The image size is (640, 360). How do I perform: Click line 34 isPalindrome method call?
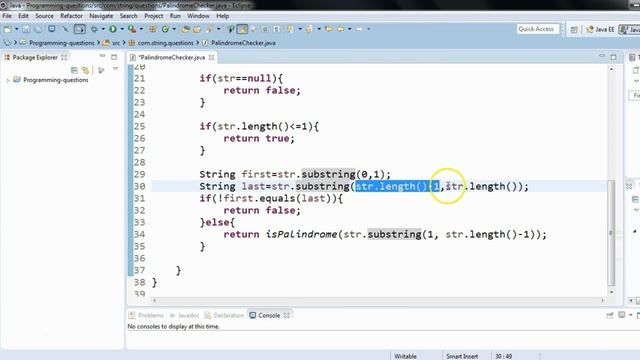(x=301, y=234)
